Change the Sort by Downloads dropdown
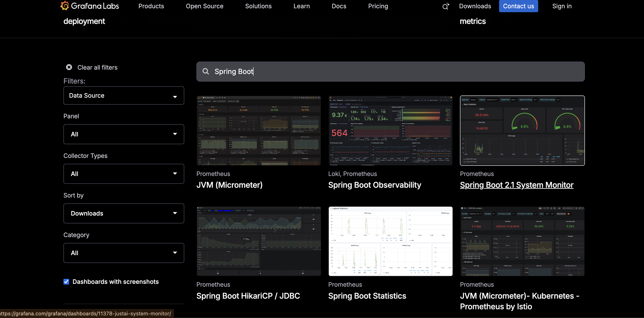 pyautogui.click(x=123, y=213)
